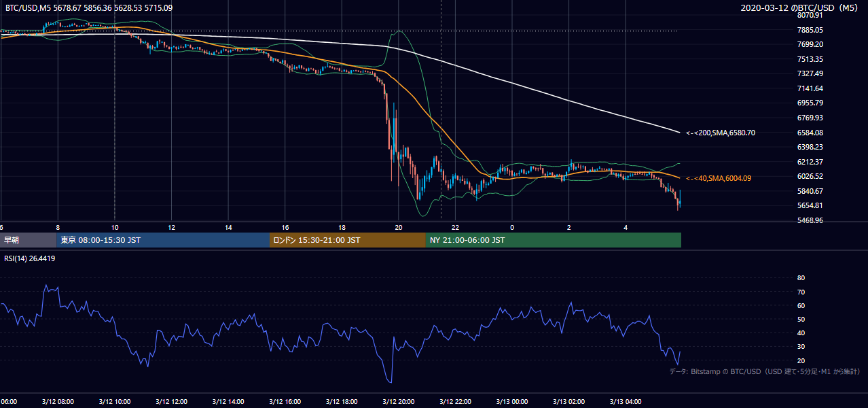
Task: Click the 3/13 00:00 bottom time label
Action: coord(512,401)
